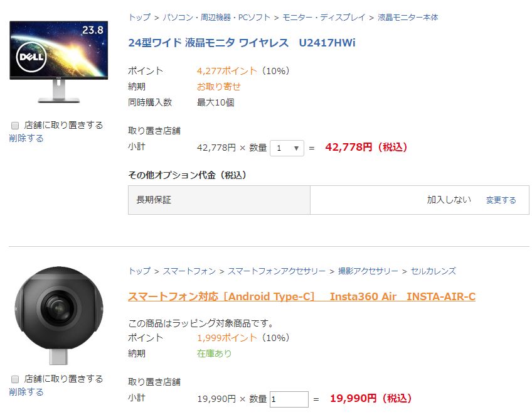Delete the Dell monitor from cart
This screenshot has width=532, height=417.
tap(26, 138)
